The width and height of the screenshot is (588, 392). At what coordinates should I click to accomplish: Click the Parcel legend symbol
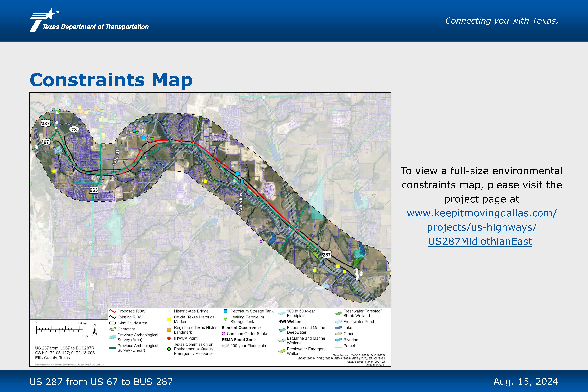point(338,346)
